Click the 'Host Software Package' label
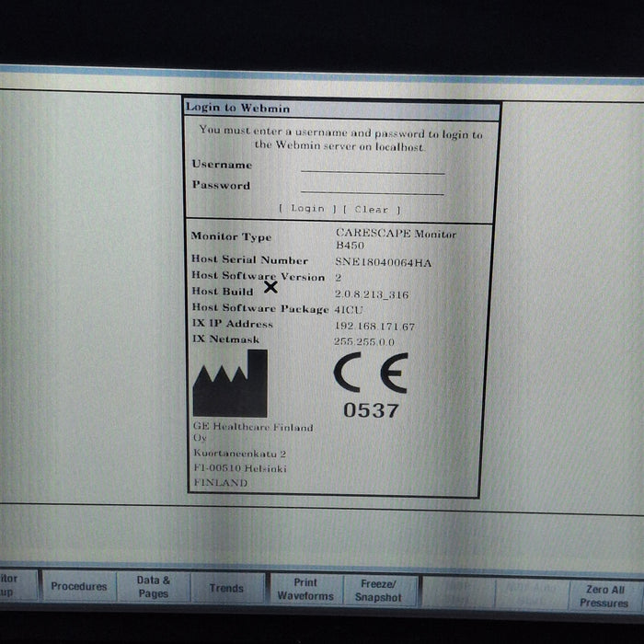Image resolution: width=644 pixels, height=644 pixels. (260, 308)
